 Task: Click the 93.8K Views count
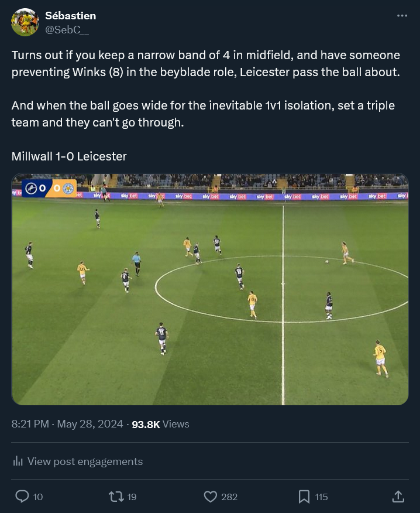coord(160,424)
